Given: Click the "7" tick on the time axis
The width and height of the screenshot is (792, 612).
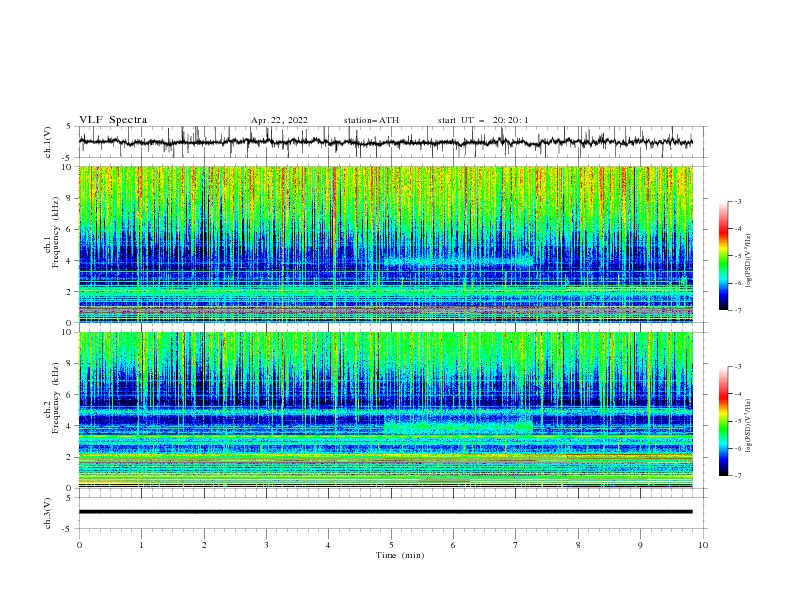Looking at the screenshot, I should (516, 545).
